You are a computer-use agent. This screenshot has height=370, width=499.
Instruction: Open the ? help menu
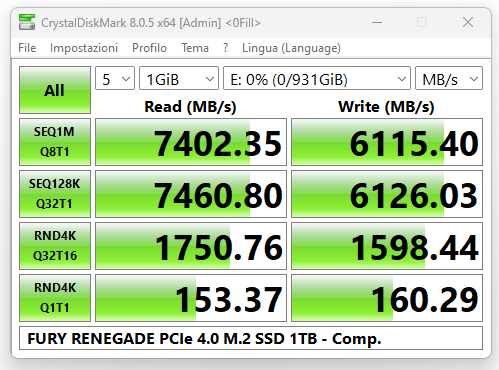pyautogui.click(x=226, y=48)
